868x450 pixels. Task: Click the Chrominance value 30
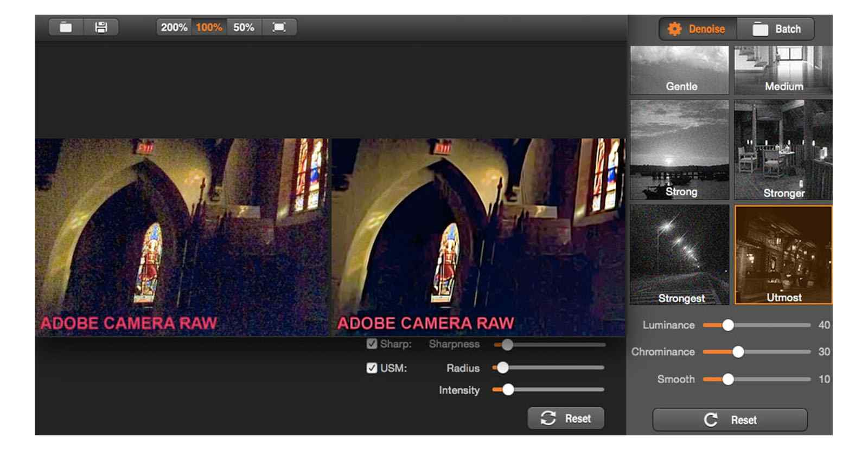pos(824,352)
